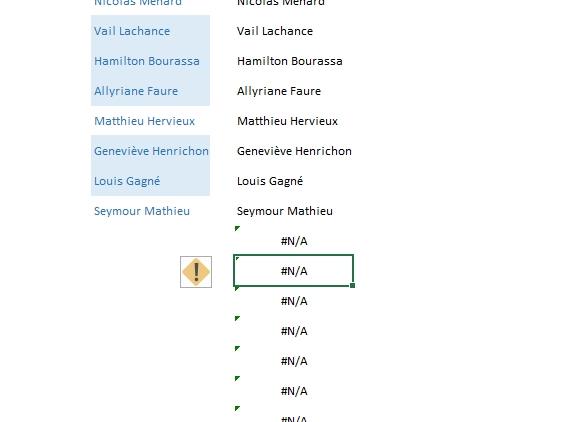Select the blue Louis Gagné cell
Image resolution: width=561 pixels, height=422 pixels.
point(150,181)
